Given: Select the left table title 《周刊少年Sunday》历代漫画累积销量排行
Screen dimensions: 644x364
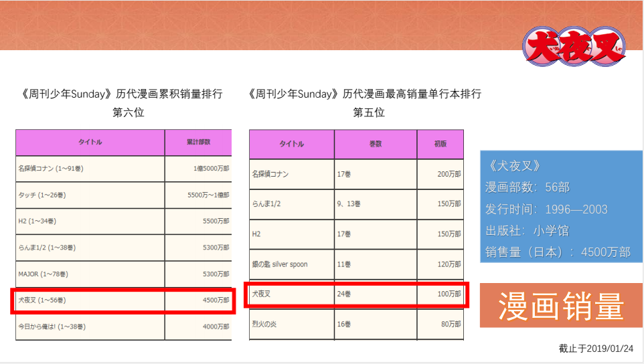Looking at the screenshot, I should tap(122, 94).
